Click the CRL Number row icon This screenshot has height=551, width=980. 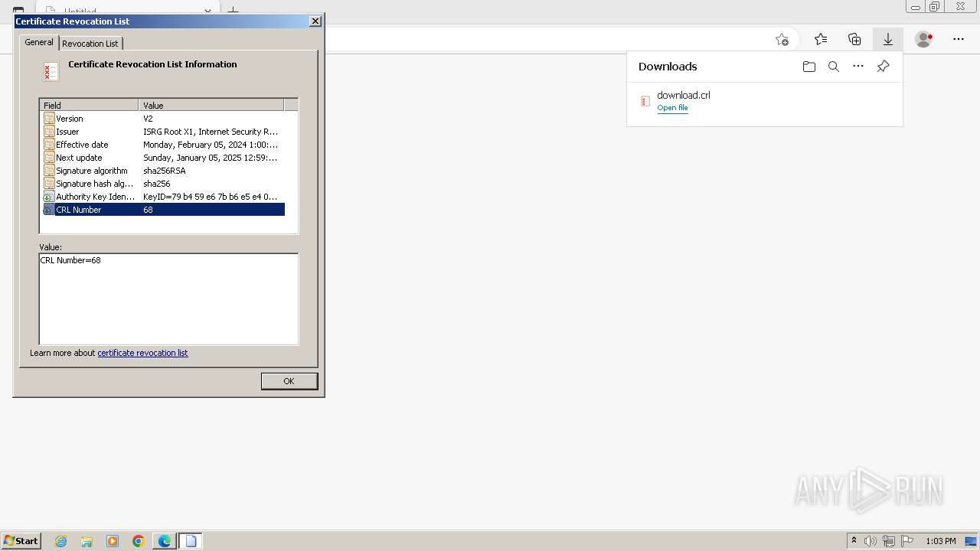(x=49, y=210)
